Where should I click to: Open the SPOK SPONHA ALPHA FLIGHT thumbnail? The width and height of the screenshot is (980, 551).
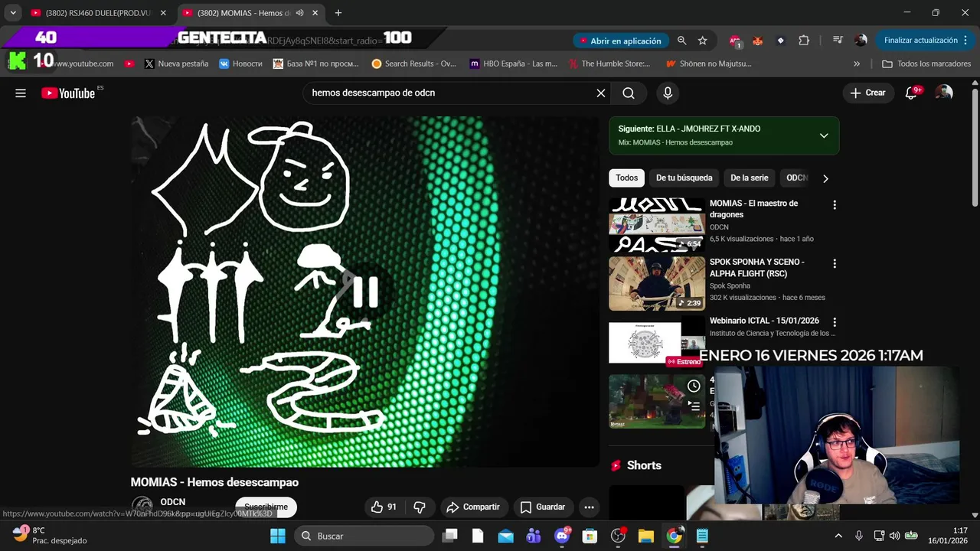point(657,284)
